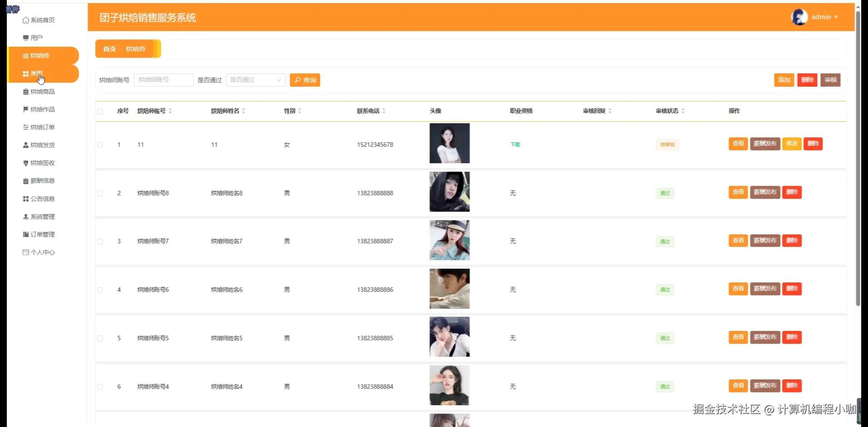Screen dimensions: 868x427
Task: Click 查看 for account 11 row
Action: [738, 144]
